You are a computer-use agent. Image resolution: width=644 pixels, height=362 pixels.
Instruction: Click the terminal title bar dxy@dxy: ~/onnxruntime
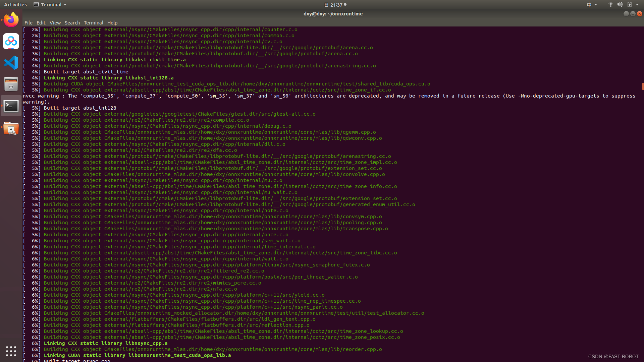click(x=333, y=14)
